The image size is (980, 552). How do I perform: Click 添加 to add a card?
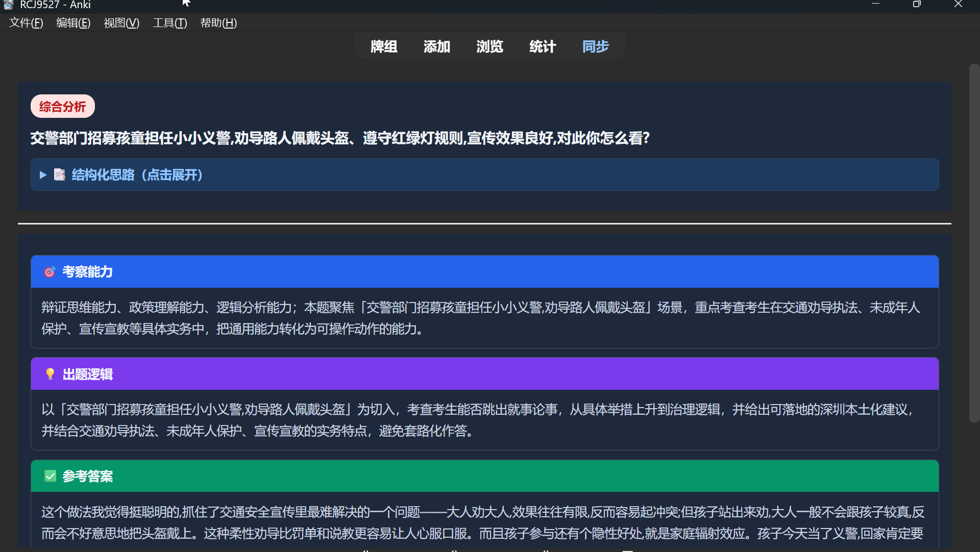(437, 46)
